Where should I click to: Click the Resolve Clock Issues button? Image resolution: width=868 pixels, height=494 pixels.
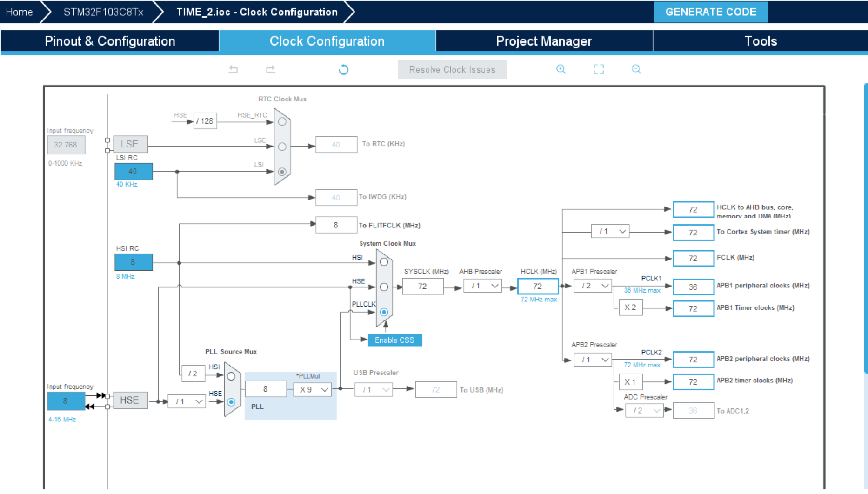[x=452, y=70]
